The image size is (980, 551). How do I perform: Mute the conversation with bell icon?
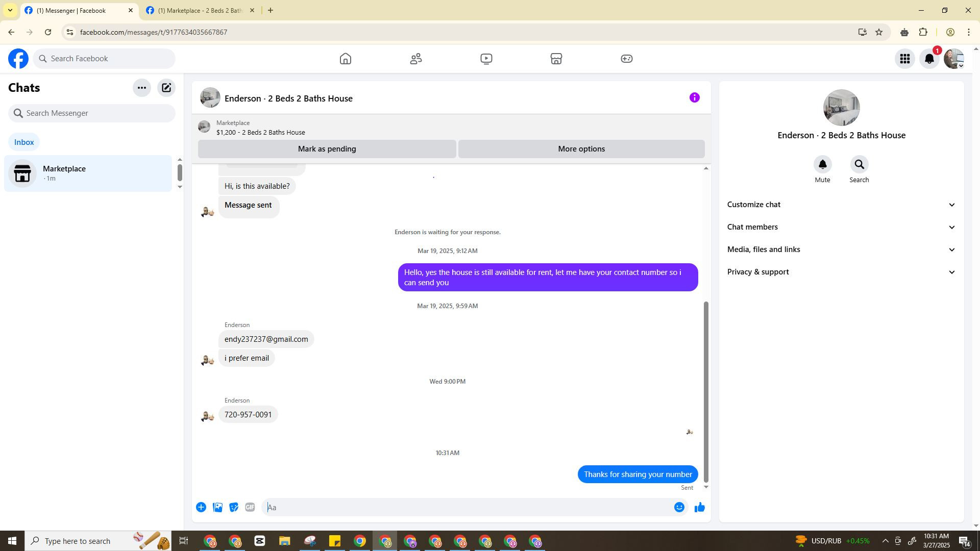tap(822, 164)
